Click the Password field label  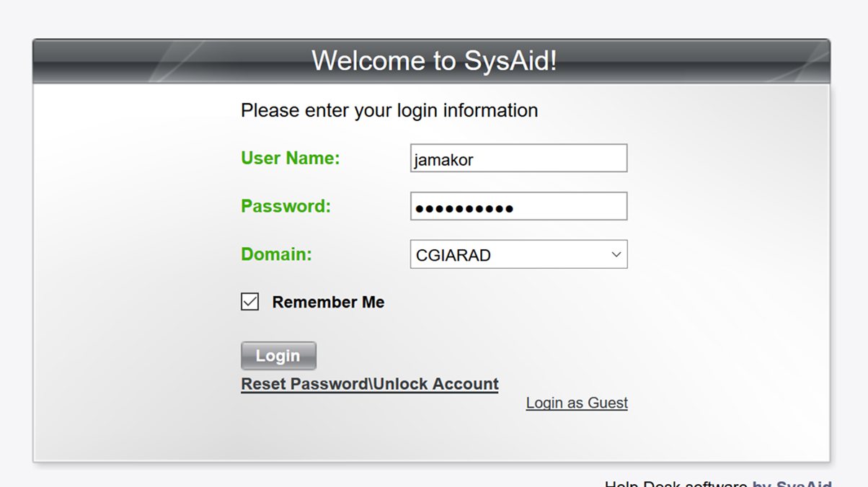(285, 206)
